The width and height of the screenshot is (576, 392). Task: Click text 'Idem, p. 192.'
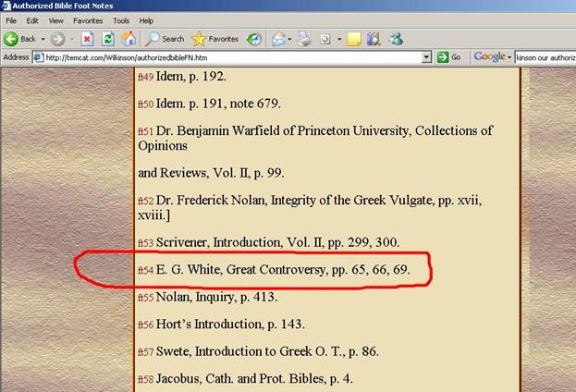tap(191, 77)
